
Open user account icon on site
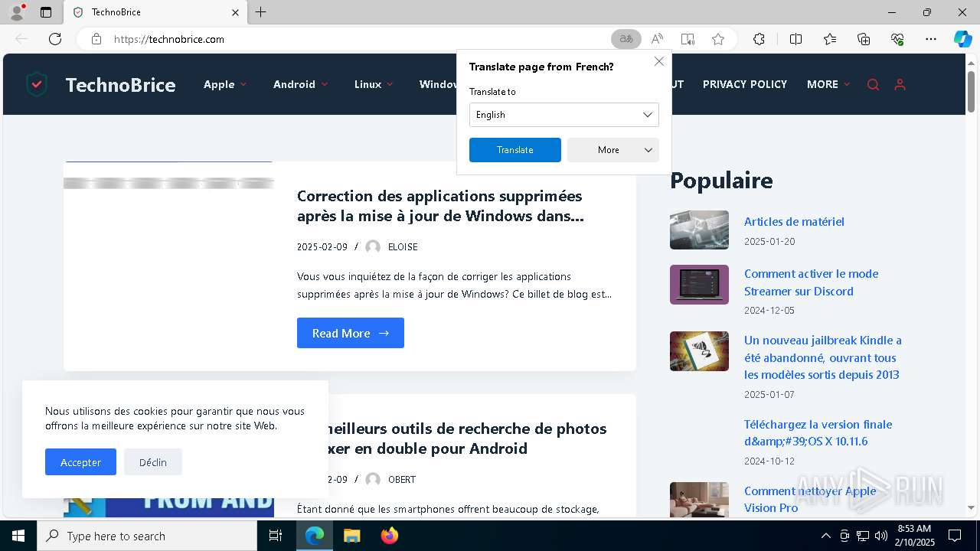pyautogui.click(x=900, y=85)
